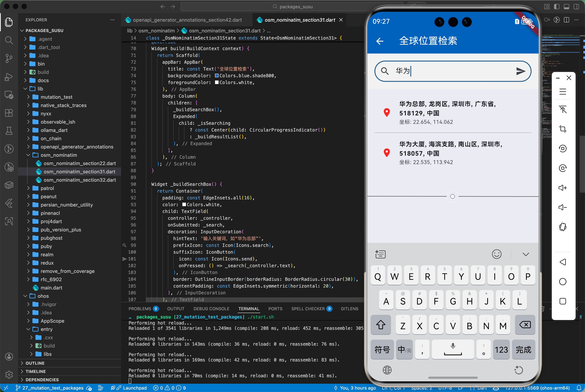
Task: Toggle the keyboard shift key
Action: [381, 325]
